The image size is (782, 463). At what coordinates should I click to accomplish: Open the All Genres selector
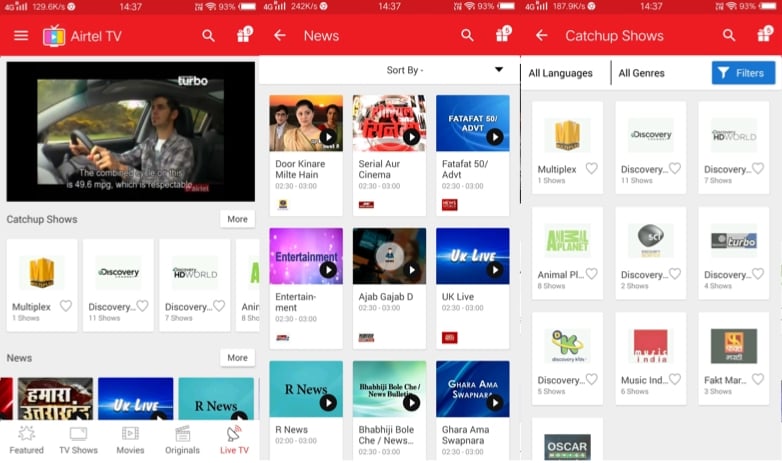[641, 73]
